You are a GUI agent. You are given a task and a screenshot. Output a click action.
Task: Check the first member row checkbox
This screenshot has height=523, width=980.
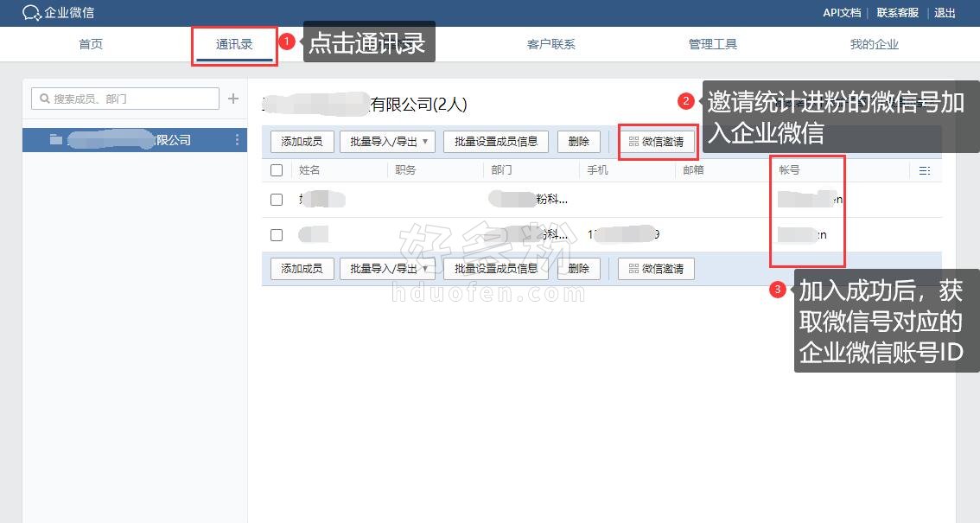pos(277,200)
